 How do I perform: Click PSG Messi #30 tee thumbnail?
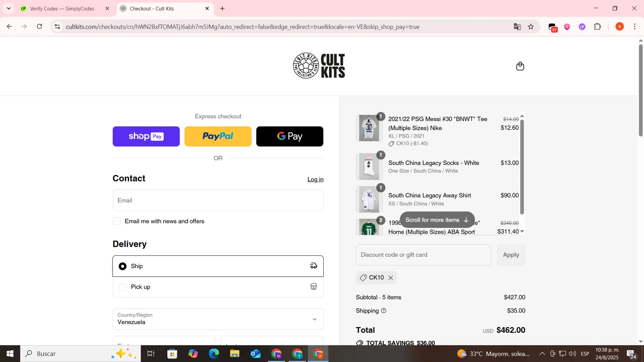[x=369, y=128]
